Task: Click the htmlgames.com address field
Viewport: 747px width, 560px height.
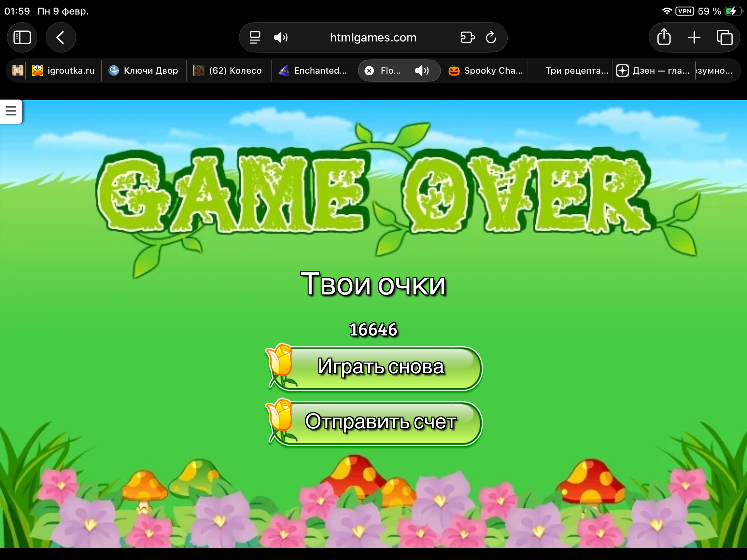Action: (x=373, y=37)
